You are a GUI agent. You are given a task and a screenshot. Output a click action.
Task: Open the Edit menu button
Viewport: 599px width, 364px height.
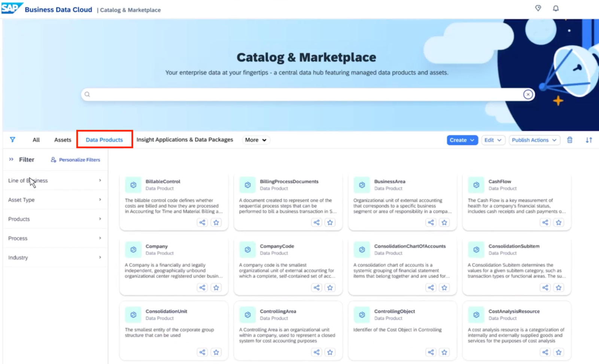493,140
